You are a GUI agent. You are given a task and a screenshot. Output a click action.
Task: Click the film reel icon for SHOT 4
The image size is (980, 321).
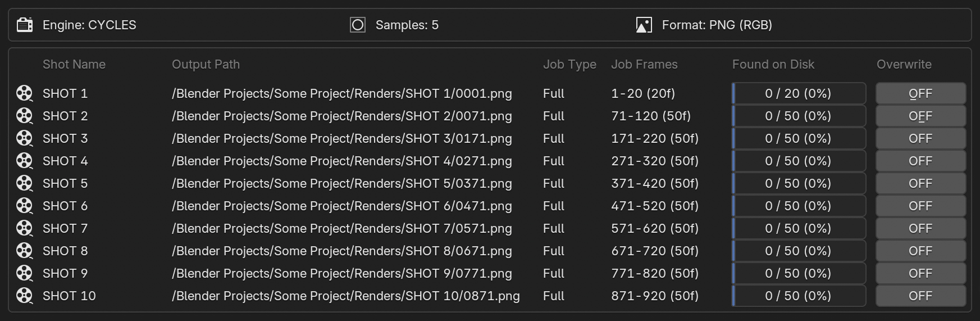[x=24, y=161]
